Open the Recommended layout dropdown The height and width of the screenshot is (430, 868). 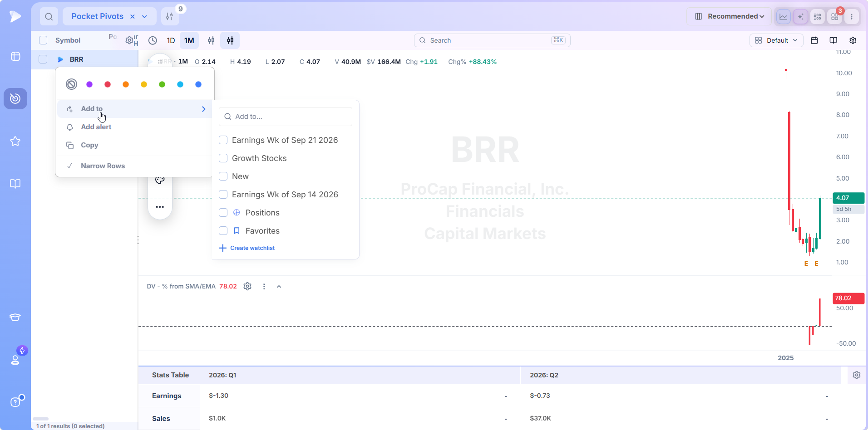(729, 17)
